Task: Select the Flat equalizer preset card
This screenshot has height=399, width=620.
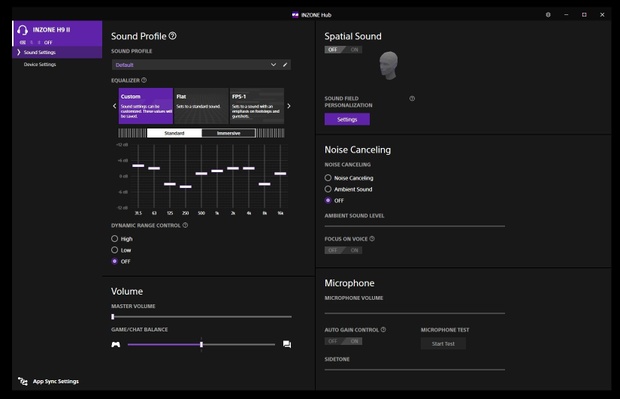Action: [x=201, y=106]
